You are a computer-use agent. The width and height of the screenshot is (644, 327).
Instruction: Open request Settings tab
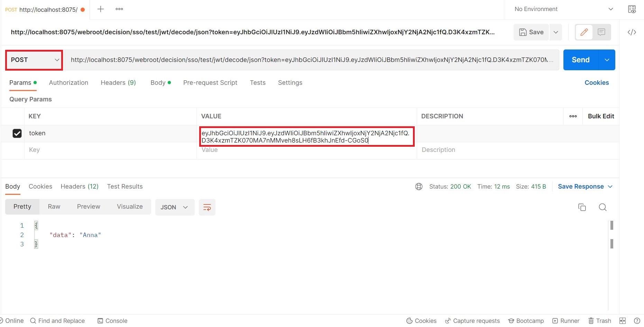[x=290, y=83]
